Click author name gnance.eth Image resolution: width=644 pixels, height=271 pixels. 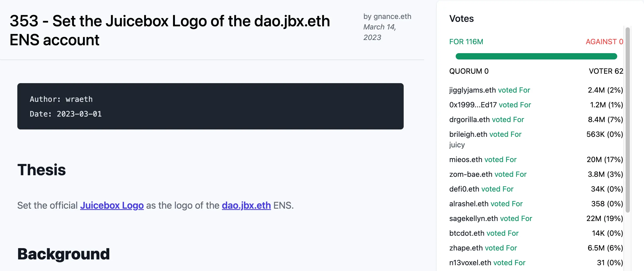[x=392, y=17]
